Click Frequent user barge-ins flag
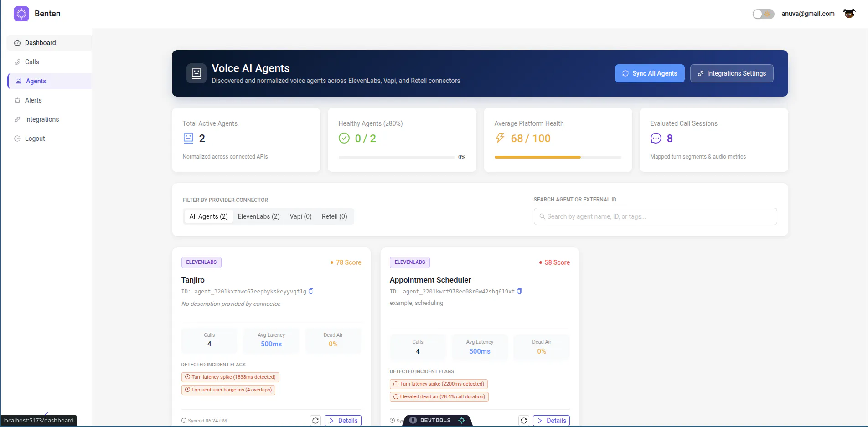This screenshot has height=427, width=868. coord(228,390)
